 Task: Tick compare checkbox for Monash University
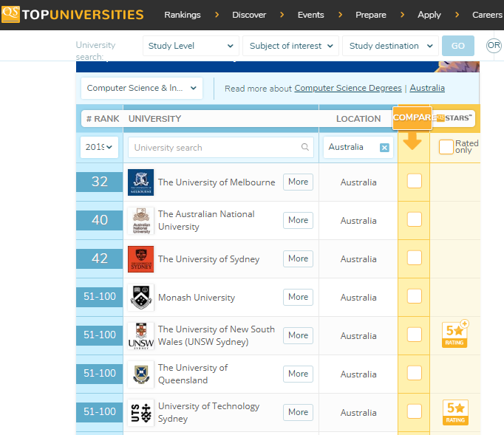[x=415, y=296]
